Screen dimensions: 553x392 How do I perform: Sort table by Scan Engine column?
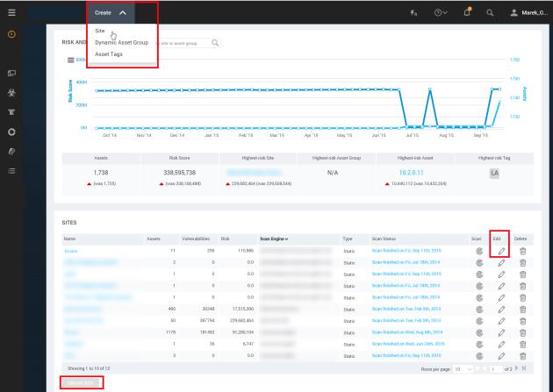(278, 239)
